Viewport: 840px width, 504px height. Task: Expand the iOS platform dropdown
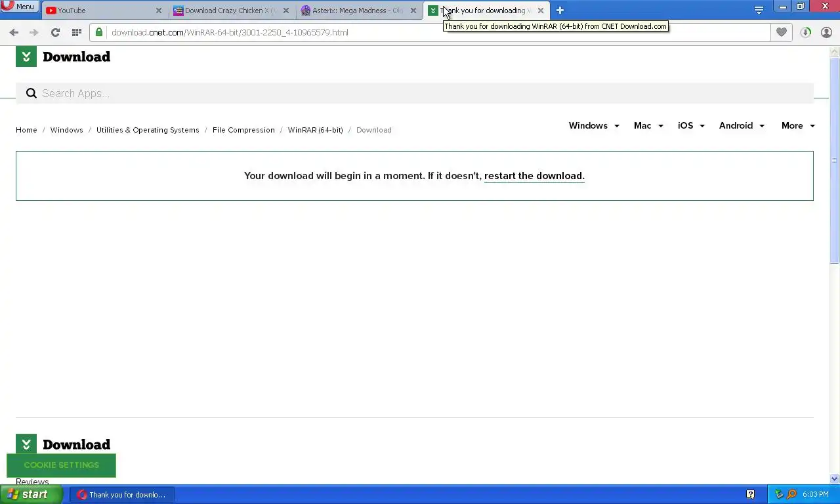pyautogui.click(x=691, y=125)
